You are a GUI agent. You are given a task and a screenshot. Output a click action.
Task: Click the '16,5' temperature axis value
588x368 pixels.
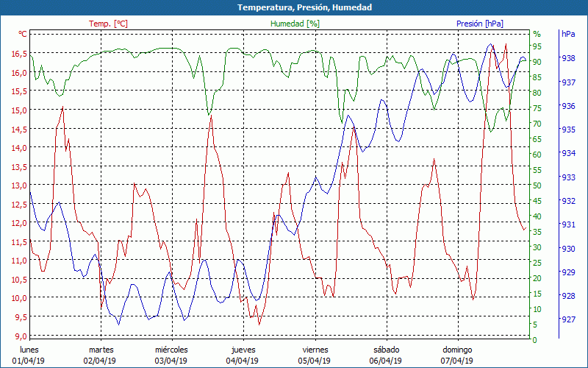[19, 54]
